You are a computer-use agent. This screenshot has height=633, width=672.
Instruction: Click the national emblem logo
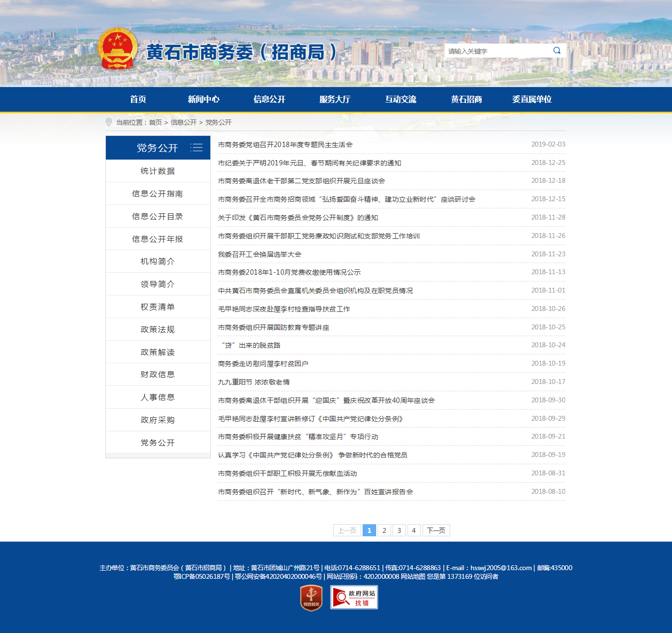tap(117, 49)
